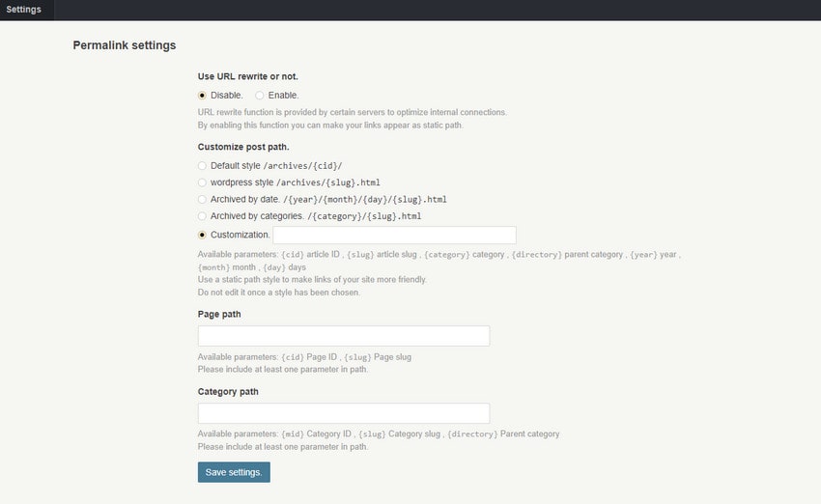Click the Save settings button
This screenshot has height=504, width=821.
pos(234,472)
